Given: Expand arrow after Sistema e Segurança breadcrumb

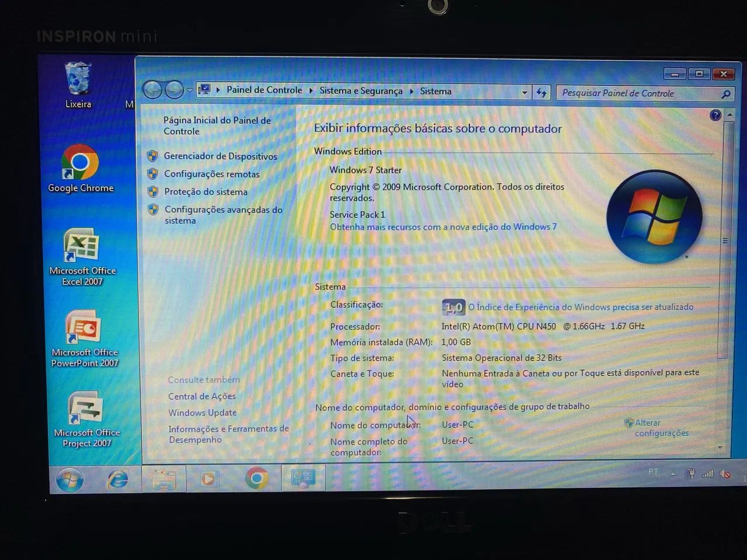Looking at the screenshot, I should (x=411, y=91).
